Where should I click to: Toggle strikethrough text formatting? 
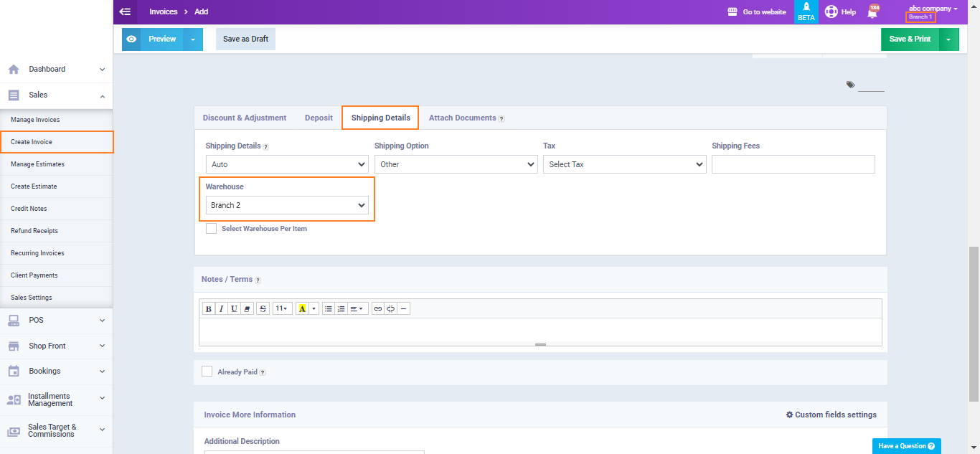tap(263, 309)
